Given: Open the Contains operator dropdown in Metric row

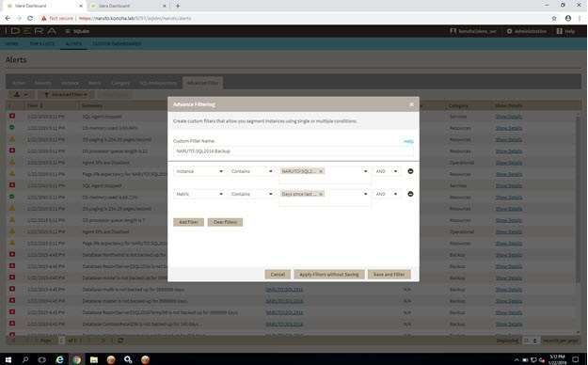Looking at the screenshot, I should pos(251,194).
